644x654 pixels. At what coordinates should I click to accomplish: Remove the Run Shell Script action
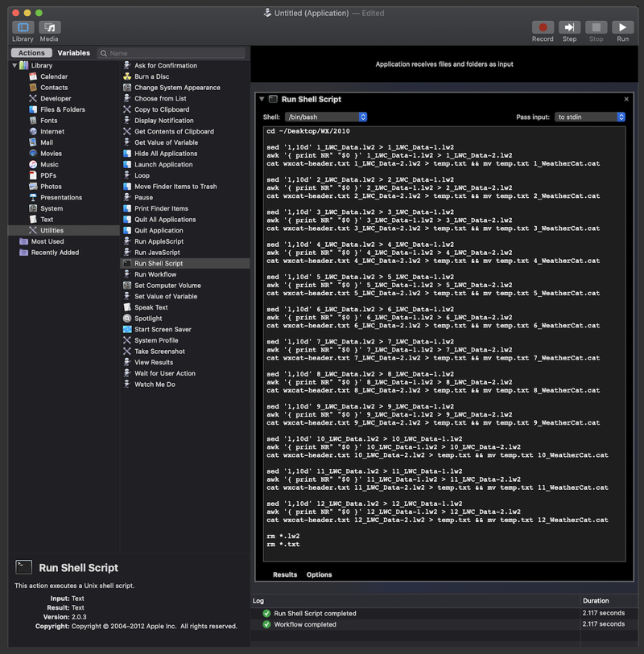626,99
